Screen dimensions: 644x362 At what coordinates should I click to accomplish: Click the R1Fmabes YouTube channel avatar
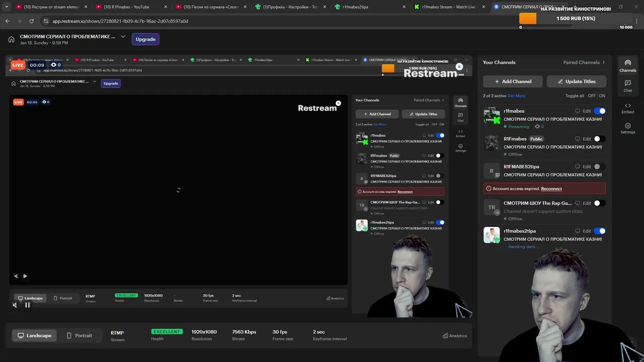(x=492, y=143)
